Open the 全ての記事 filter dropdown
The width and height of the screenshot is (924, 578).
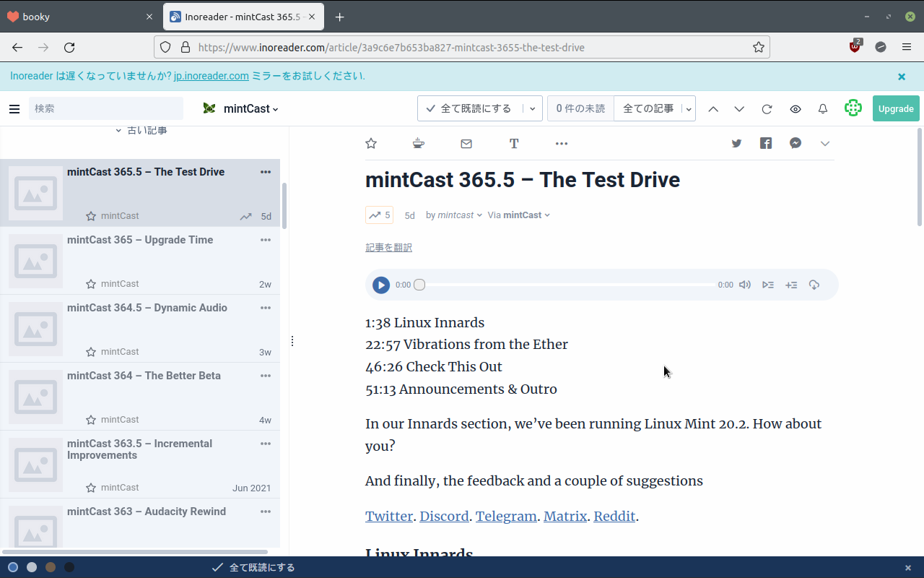(x=655, y=108)
